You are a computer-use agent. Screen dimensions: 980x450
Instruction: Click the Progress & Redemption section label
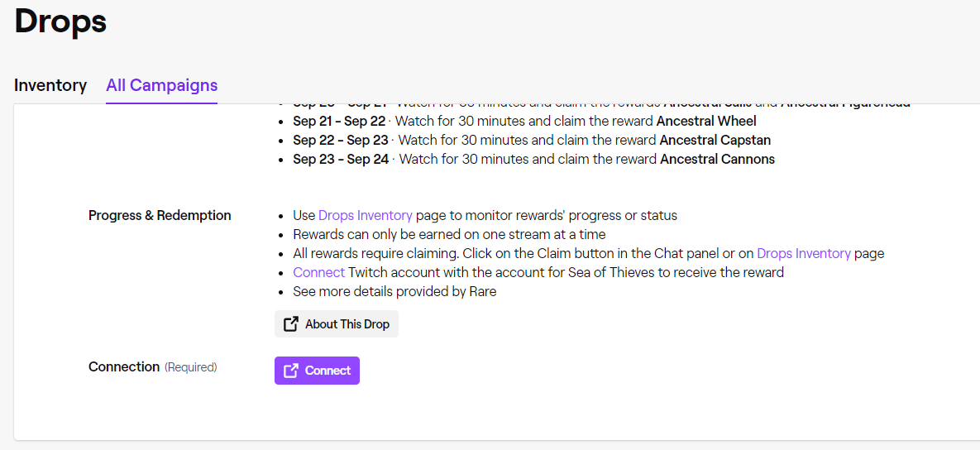(x=160, y=215)
